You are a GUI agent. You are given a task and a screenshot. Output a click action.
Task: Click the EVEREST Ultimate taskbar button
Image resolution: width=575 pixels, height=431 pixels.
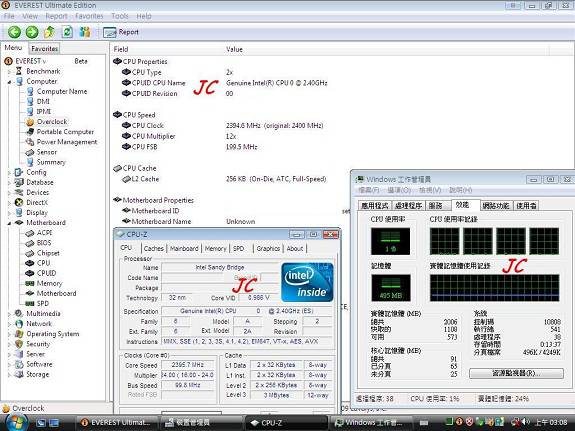tap(117, 423)
